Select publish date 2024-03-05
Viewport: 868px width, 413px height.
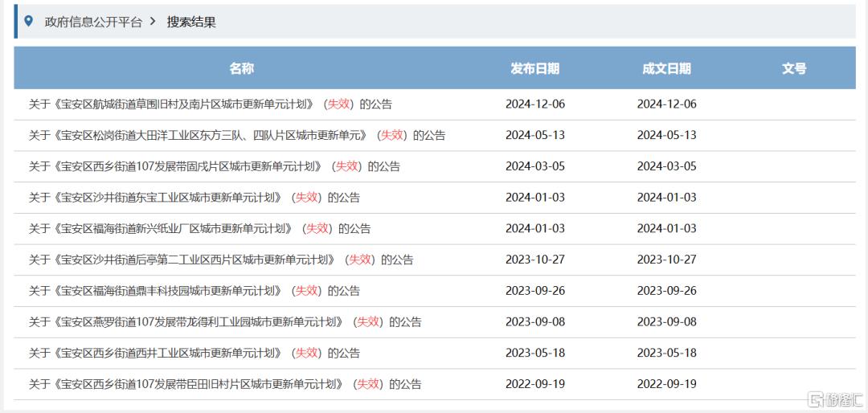pyautogui.click(x=535, y=166)
